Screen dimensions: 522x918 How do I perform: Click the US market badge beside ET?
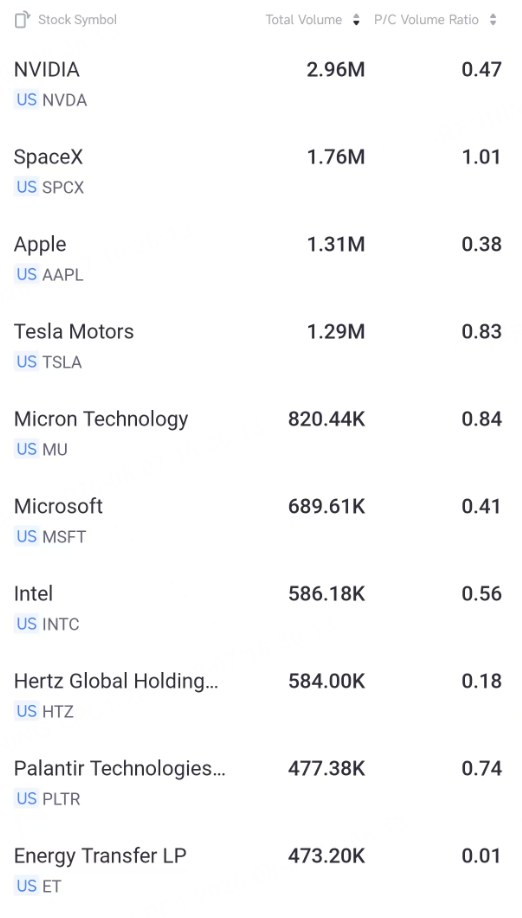(x=27, y=886)
